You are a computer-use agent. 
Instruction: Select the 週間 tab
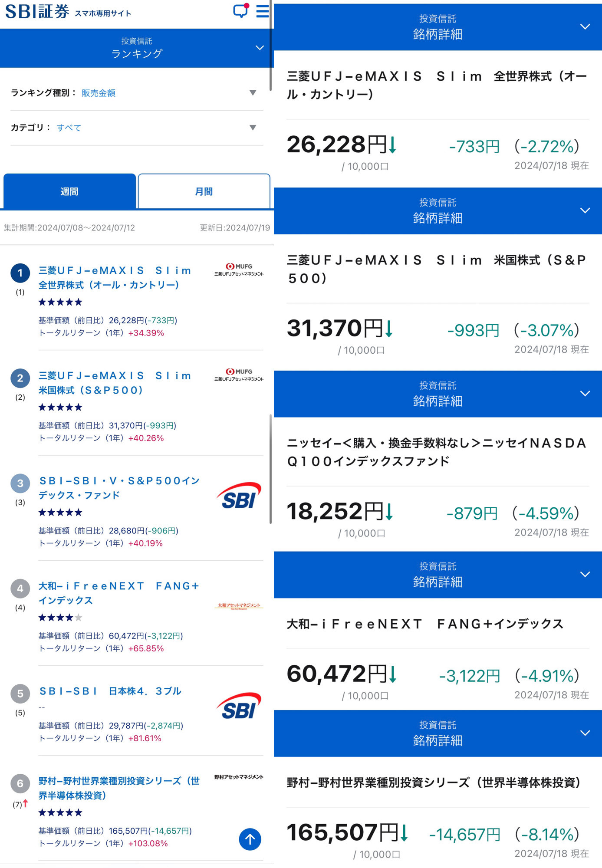coord(69,191)
